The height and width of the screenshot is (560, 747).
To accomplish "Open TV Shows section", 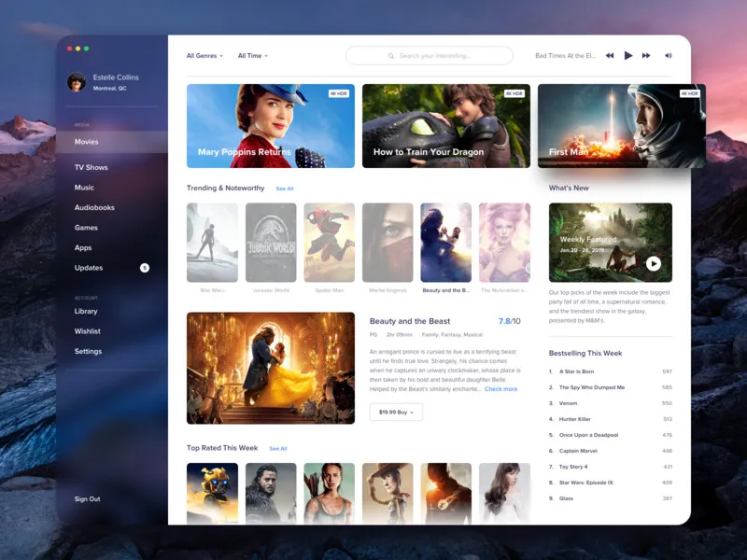I will coord(91,168).
